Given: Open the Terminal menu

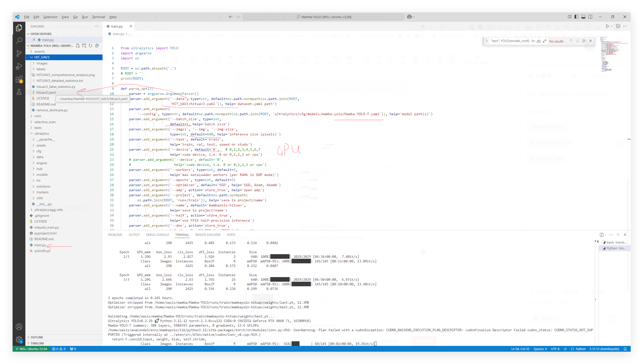Looking at the screenshot, I should click(99, 17).
